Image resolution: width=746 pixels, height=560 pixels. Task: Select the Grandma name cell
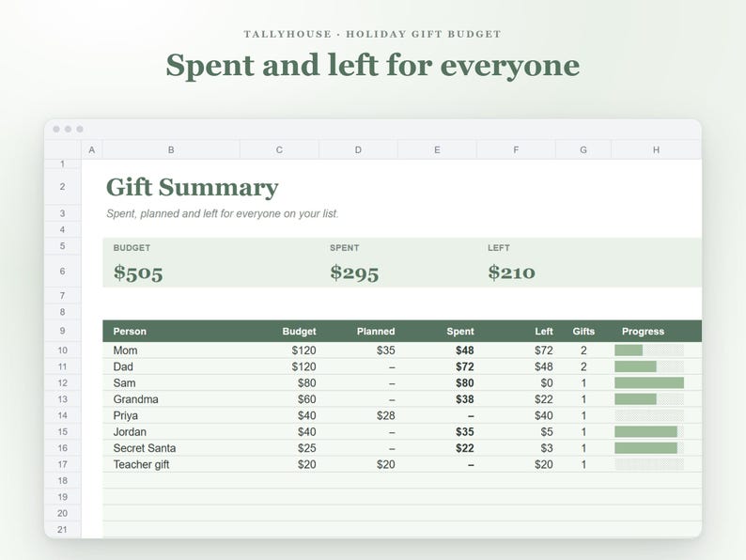coord(171,399)
